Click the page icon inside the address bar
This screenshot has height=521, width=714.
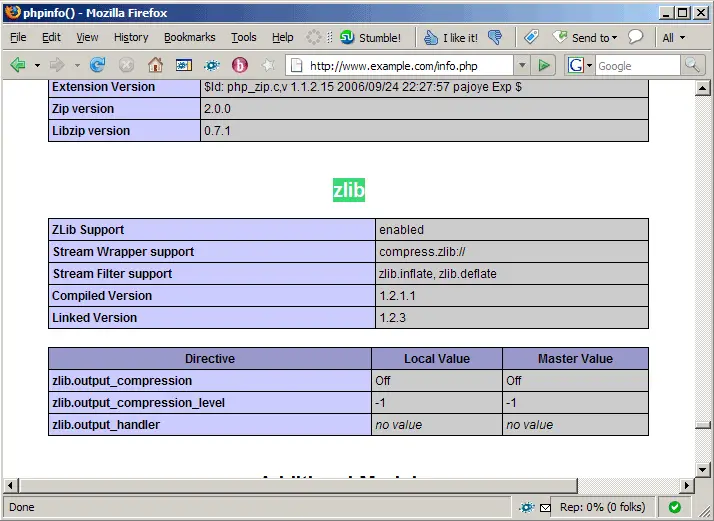tap(296, 66)
